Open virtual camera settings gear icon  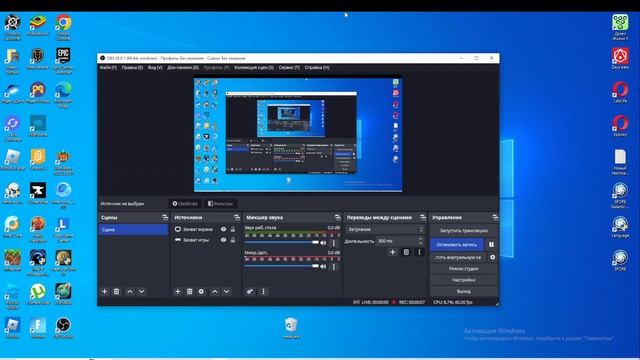(x=493, y=258)
